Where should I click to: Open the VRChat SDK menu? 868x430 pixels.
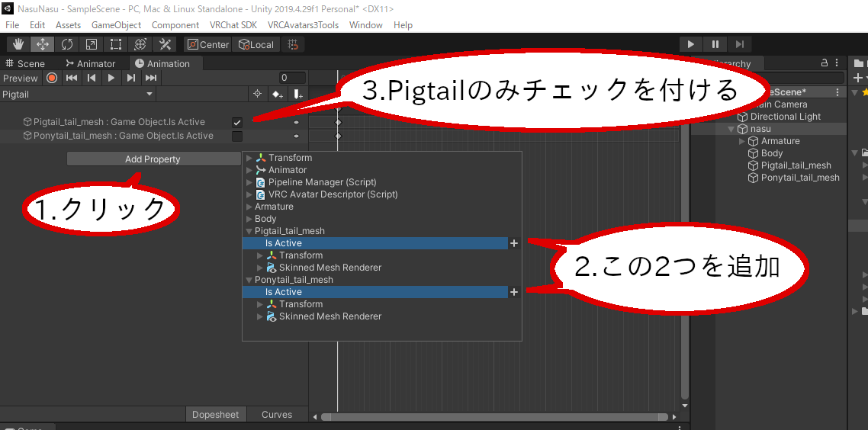pos(233,25)
